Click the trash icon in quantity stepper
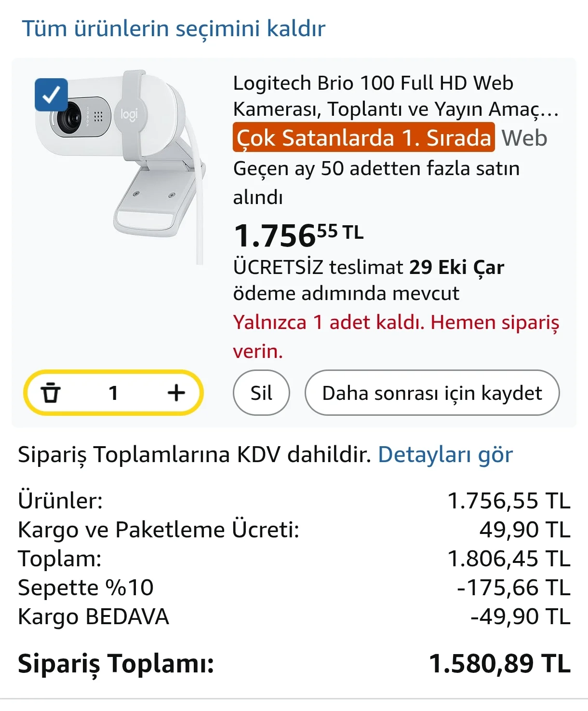 pos(51,393)
